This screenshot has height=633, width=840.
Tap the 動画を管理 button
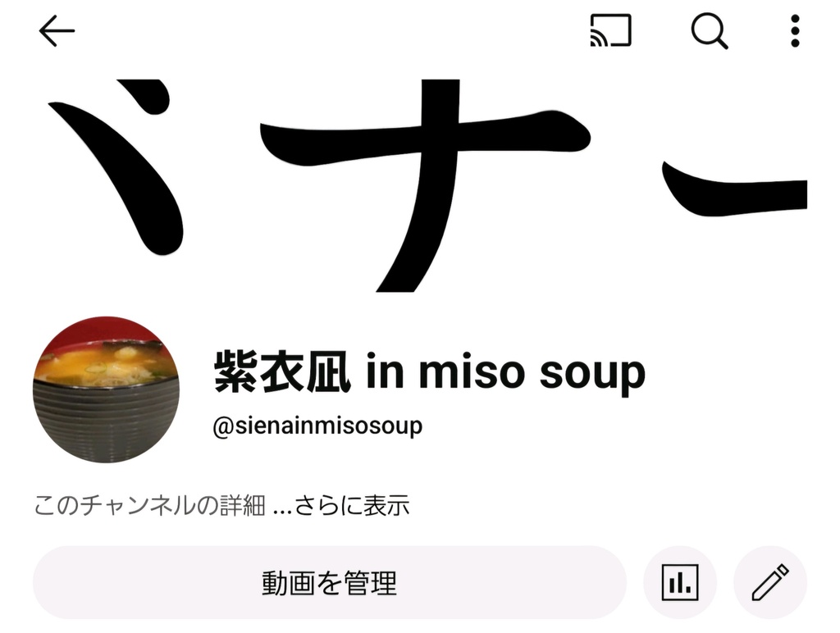tap(330, 582)
